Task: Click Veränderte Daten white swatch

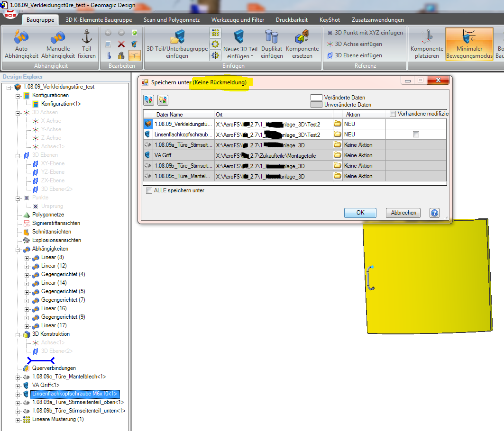Action: point(316,97)
